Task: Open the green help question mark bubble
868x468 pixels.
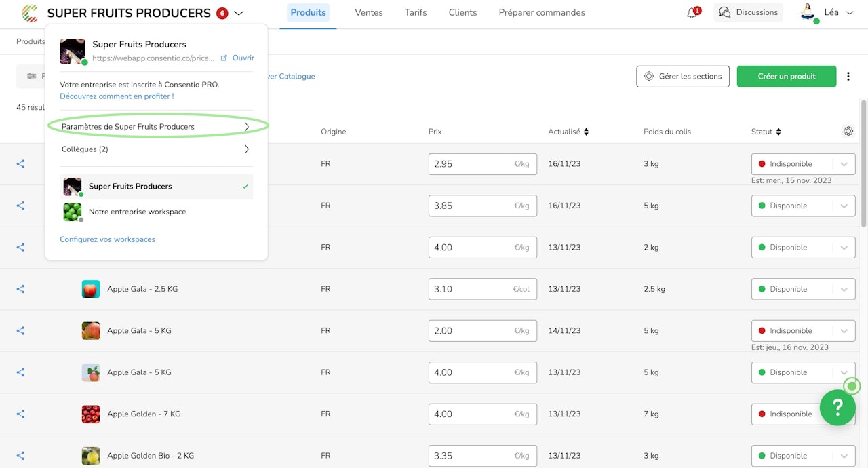Action: [x=837, y=407]
